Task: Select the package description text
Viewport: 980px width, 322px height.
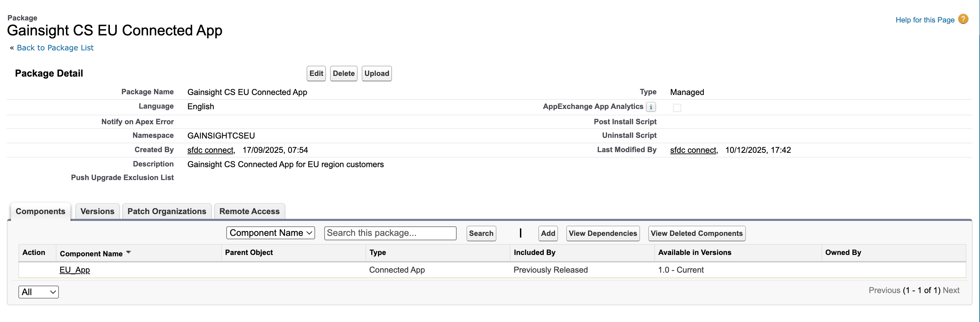Action: tap(285, 164)
